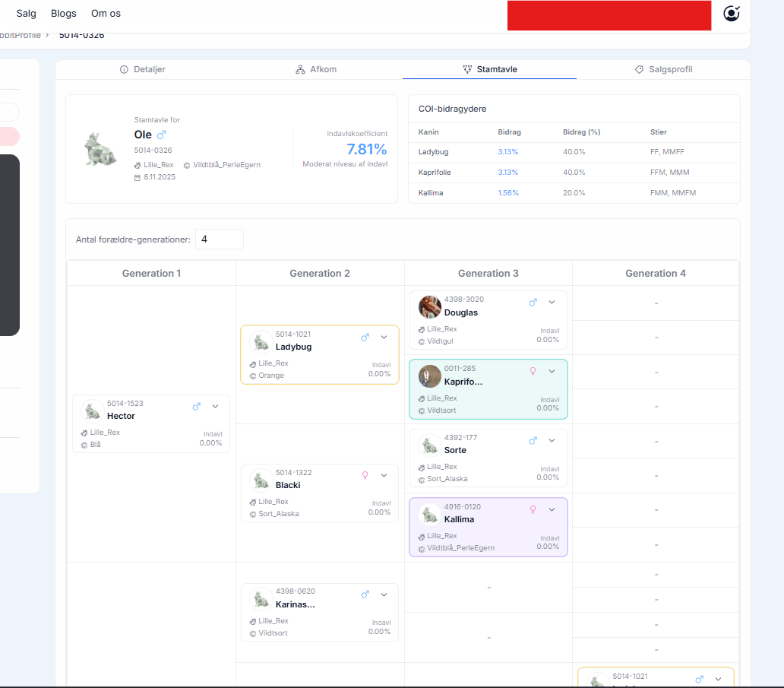Click the male symbol beside Ole
This screenshot has width=784, height=688.
click(x=161, y=135)
